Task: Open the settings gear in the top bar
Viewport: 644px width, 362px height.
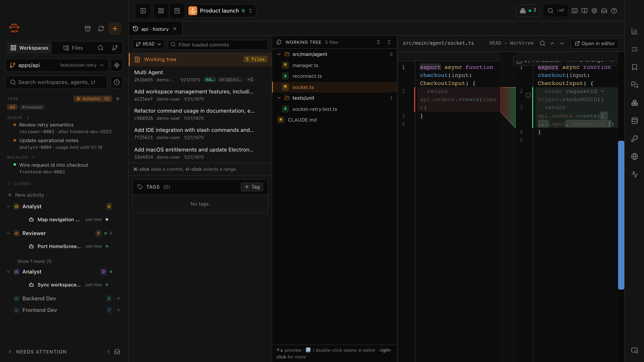Action: click(x=594, y=11)
